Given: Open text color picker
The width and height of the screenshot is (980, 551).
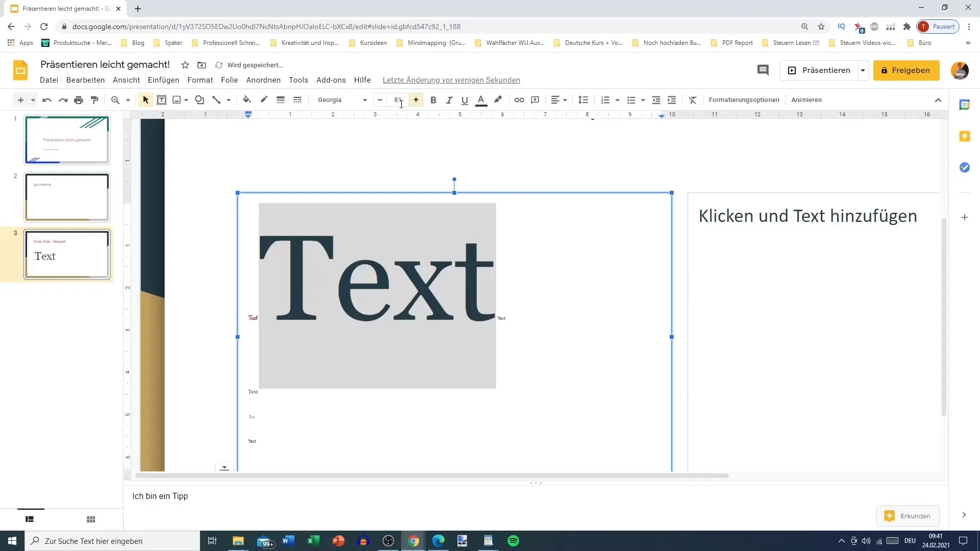Looking at the screenshot, I should 481,101.
